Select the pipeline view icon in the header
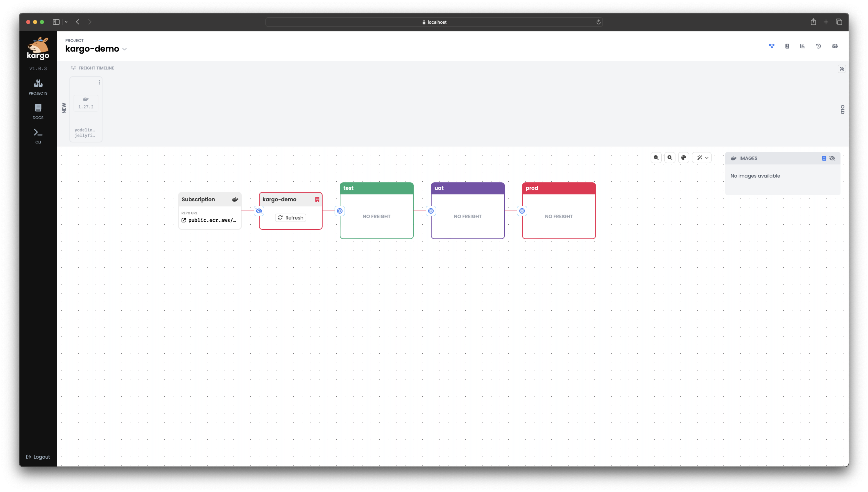This screenshot has width=868, height=492. [x=771, y=46]
